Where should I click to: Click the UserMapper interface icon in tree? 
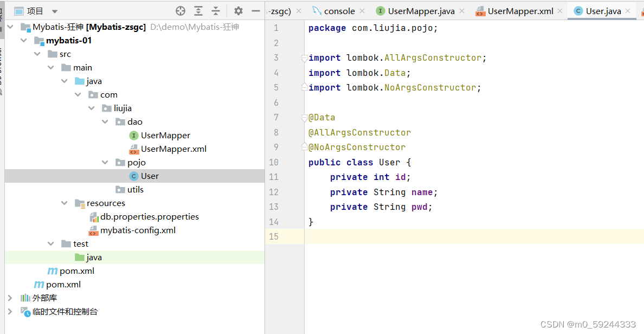(133, 136)
